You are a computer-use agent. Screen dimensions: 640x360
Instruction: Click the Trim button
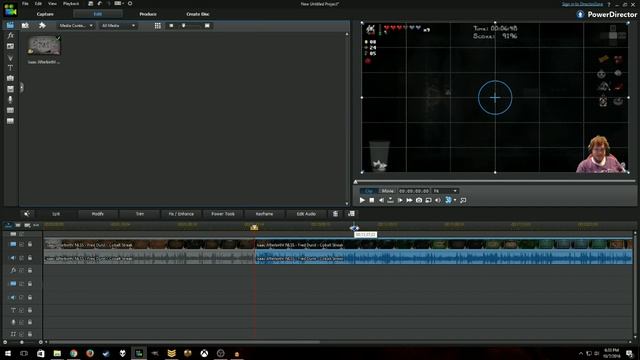point(140,213)
